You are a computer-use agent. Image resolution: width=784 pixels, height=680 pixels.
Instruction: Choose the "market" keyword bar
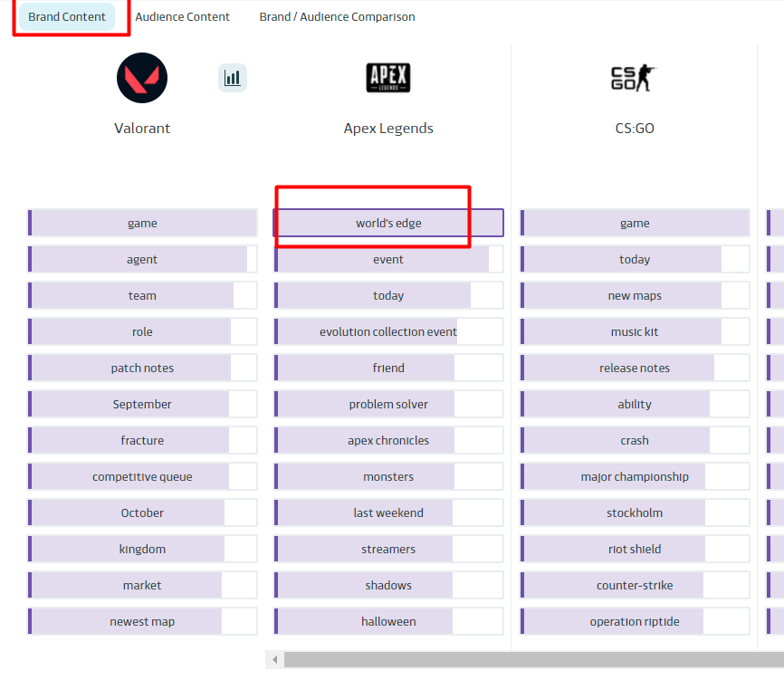[142, 585]
